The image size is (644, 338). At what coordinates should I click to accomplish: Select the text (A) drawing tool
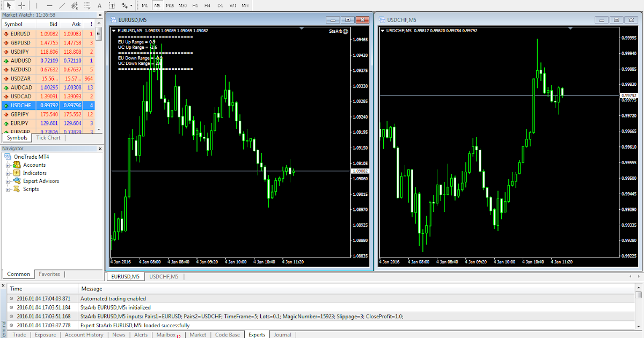pyautogui.click(x=99, y=5)
